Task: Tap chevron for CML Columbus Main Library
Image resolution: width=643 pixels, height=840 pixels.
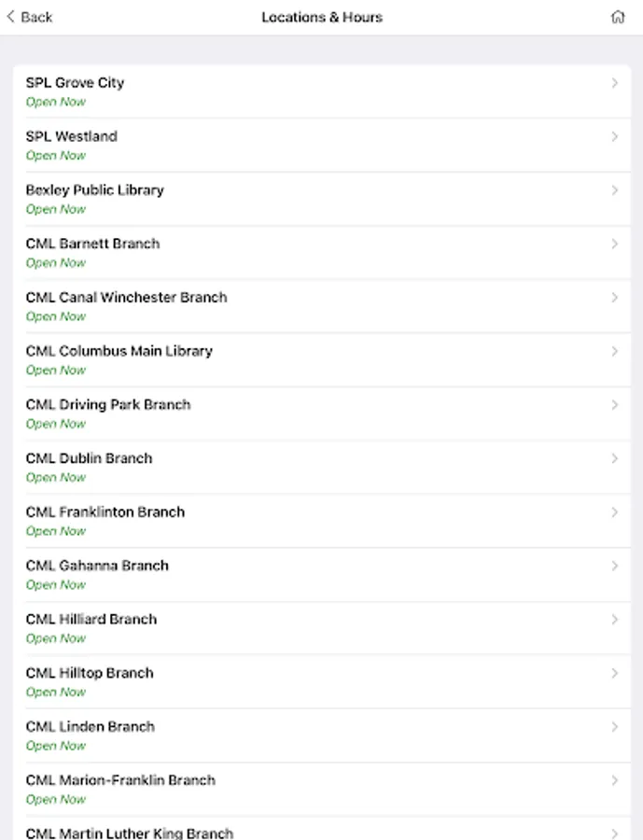Action: (615, 352)
